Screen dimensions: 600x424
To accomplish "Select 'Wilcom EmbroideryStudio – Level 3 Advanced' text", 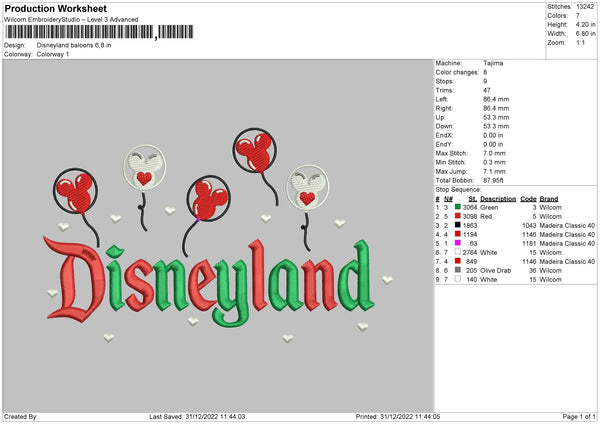I will coord(71,20).
